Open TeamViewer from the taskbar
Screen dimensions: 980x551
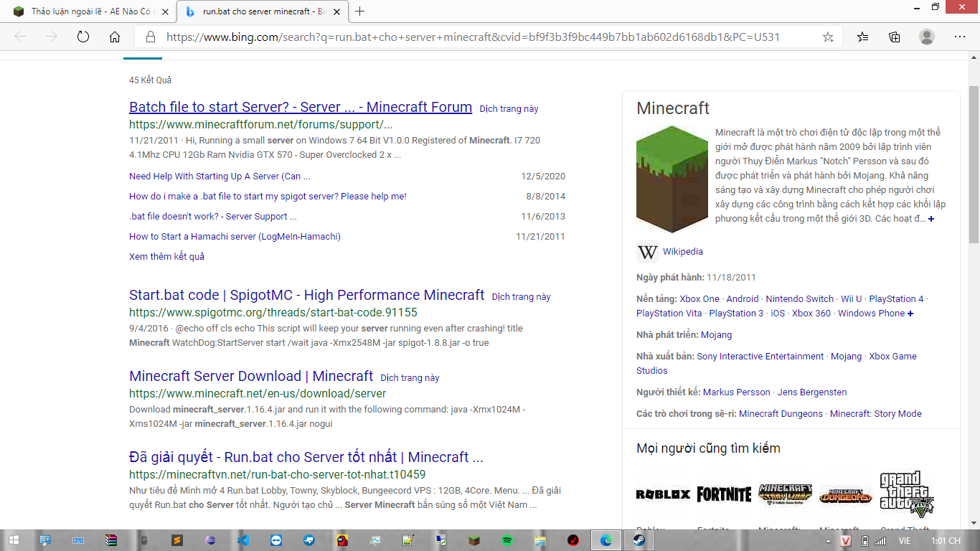pyautogui.click(x=276, y=540)
